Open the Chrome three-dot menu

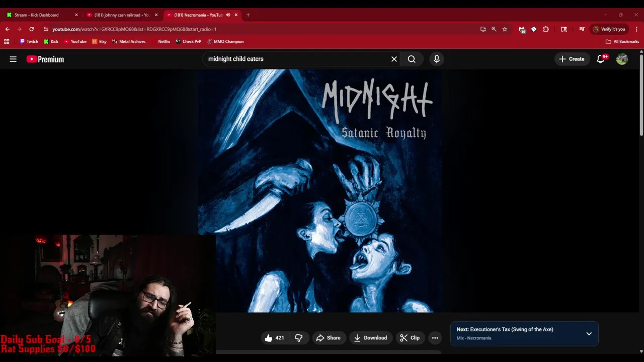point(636,29)
